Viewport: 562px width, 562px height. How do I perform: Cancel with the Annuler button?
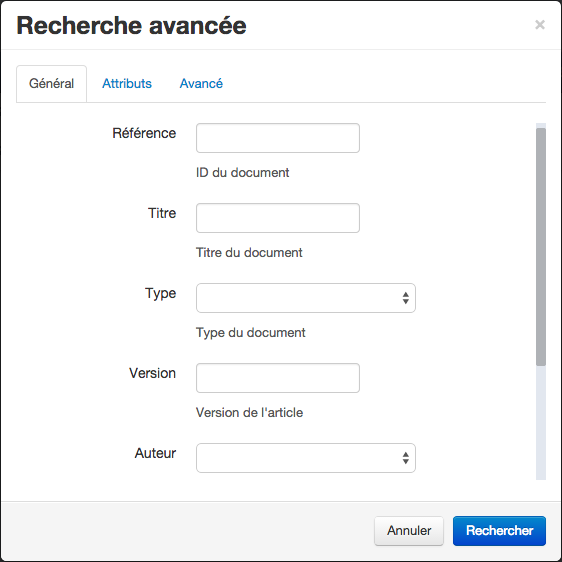pyautogui.click(x=409, y=531)
